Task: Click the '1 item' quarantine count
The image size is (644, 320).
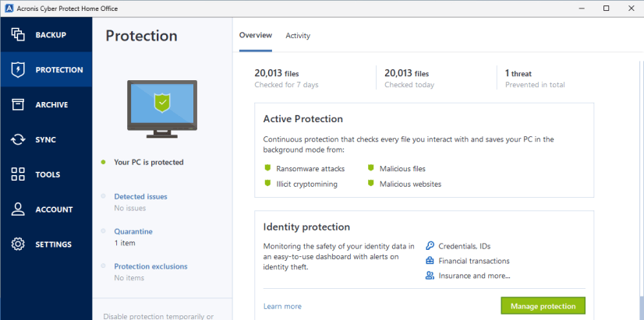Action: pyautogui.click(x=125, y=243)
